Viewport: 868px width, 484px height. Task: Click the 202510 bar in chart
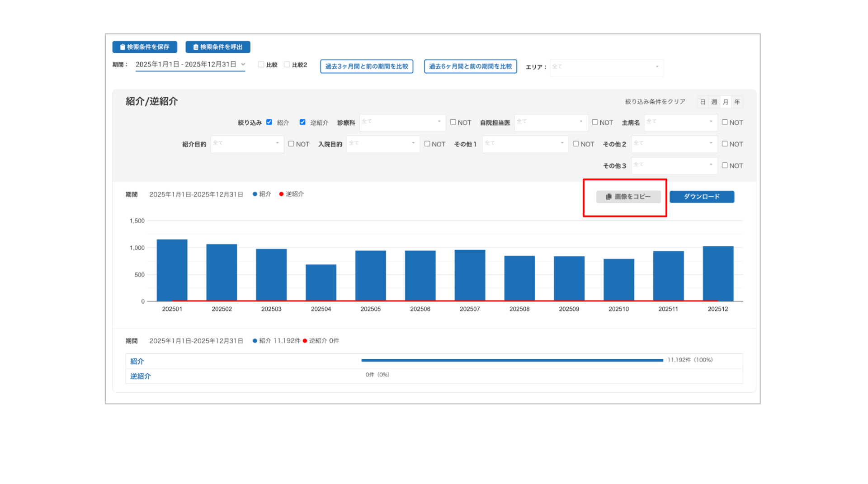[x=619, y=280]
